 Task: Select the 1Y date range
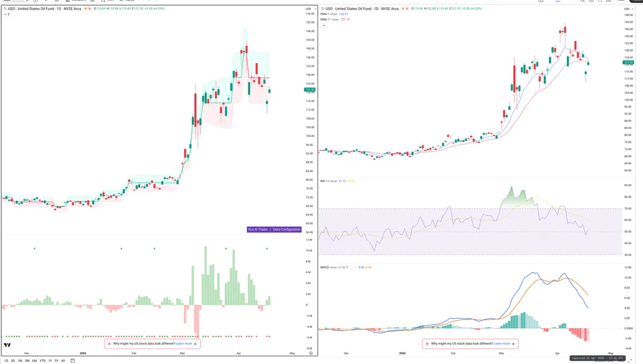coord(50,361)
